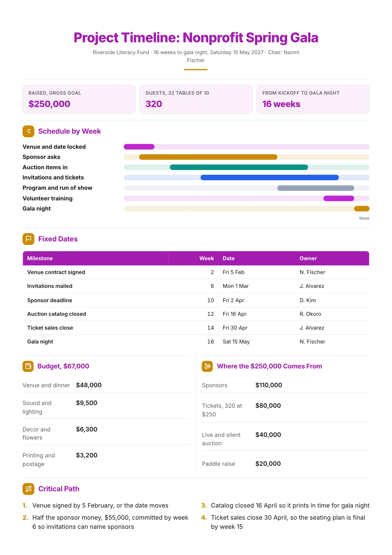
Task: Select the magenta Venue and date locked bar
Action: [139, 147]
